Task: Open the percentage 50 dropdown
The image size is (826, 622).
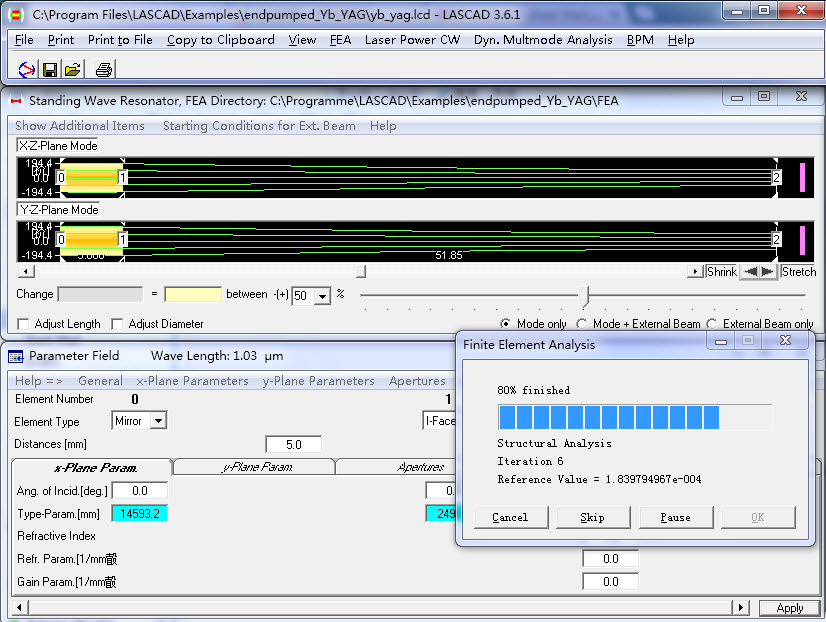Action: [322, 296]
